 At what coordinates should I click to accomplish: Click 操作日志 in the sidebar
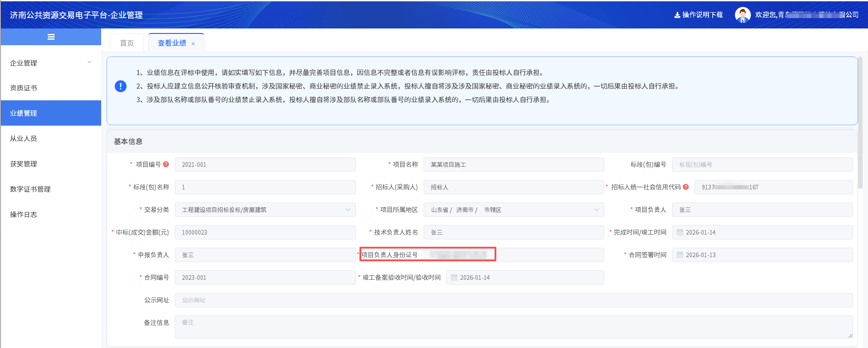pos(23,215)
